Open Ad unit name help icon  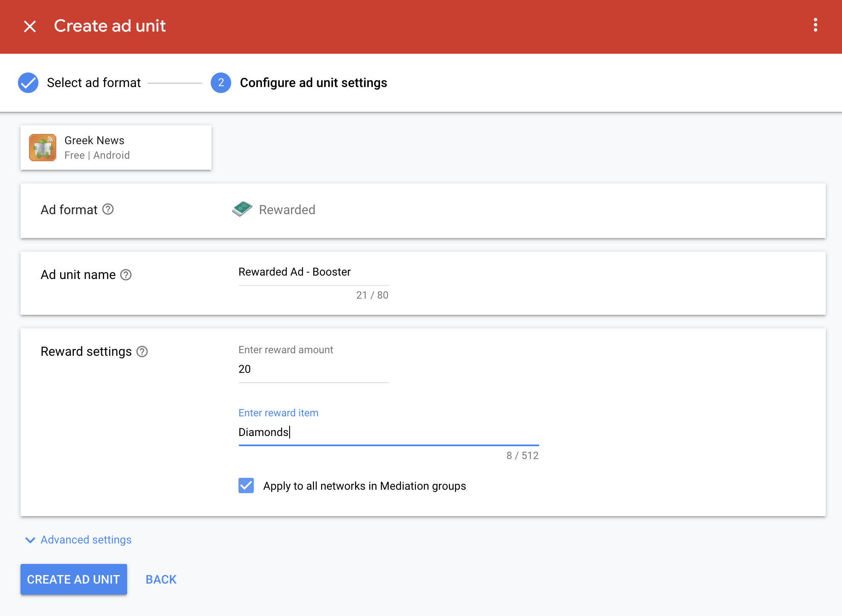pos(126,275)
